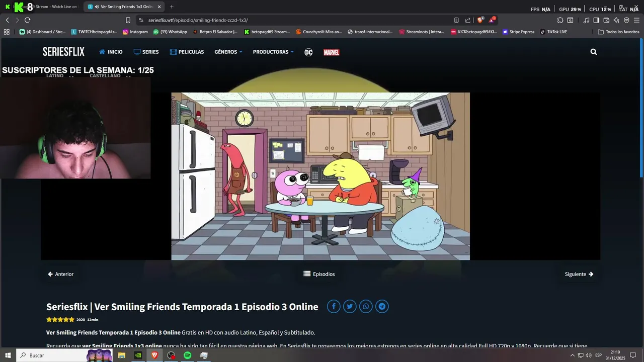Launch Spotify from the taskbar

point(187,355)
